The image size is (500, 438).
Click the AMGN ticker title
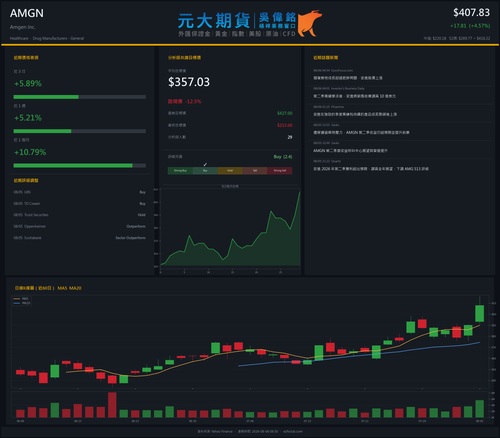pyautogui.click(x=27, y=13)
